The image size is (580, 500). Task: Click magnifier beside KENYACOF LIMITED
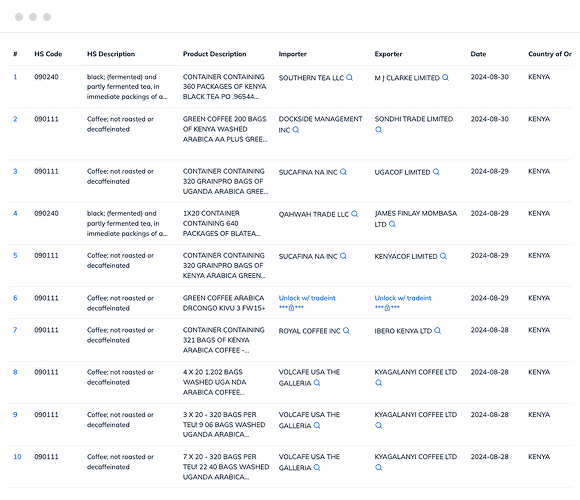tap(443, 256)
